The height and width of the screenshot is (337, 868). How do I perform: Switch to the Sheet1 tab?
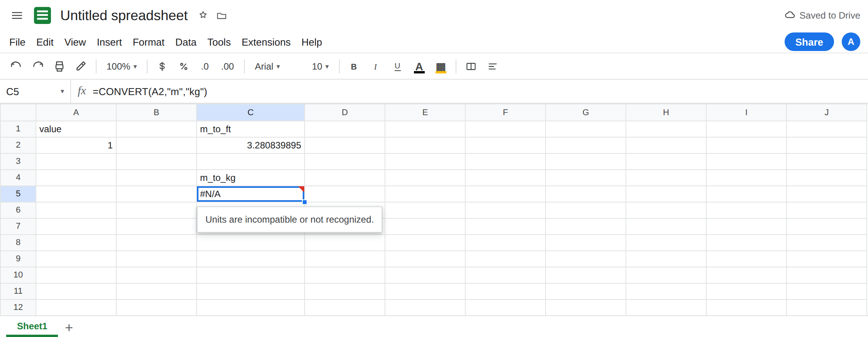tap(32, 326)
